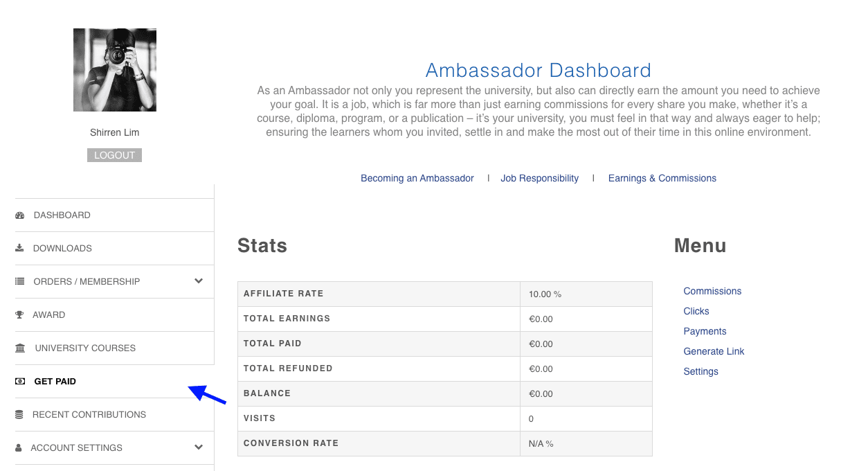Click the Orders / Membership list icon
This screenshot has height=471, width=868.
tap(20, 281)
